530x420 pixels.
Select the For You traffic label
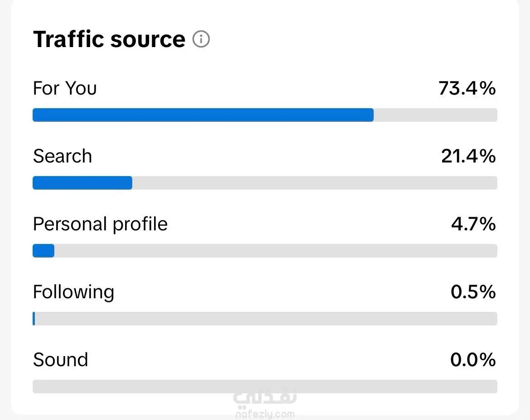tap(65, 88)
